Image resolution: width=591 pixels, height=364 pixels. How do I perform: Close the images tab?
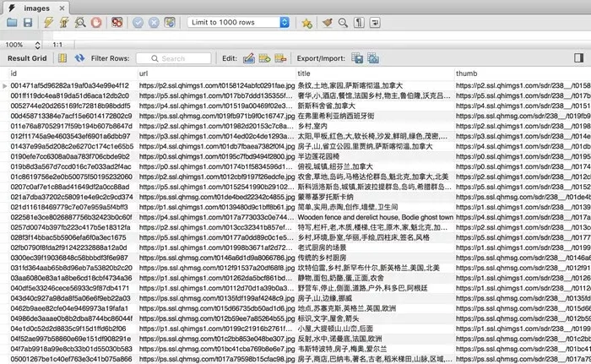click(x=62, y=8)
